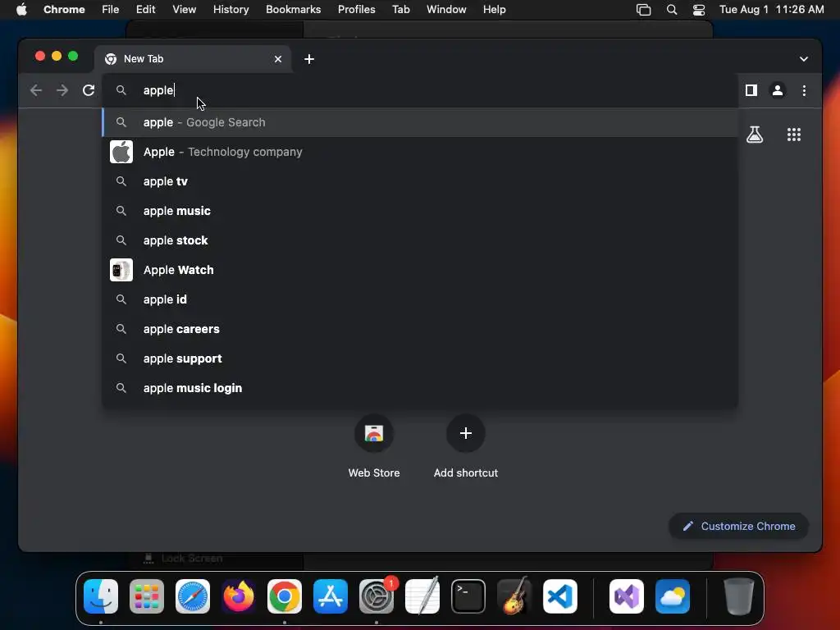Open Launchpad from the dock
Viewport: 840px width, 630px height.
pos(147,596)
